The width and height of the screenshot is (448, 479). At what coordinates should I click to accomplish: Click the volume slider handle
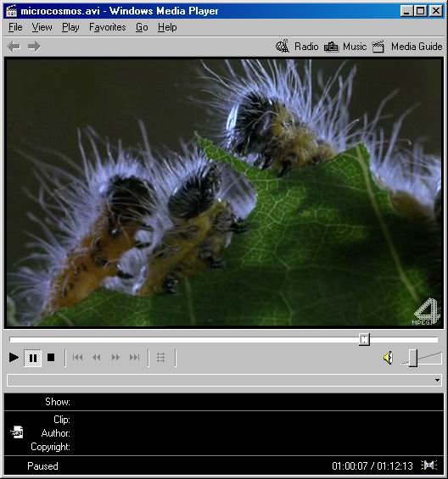pos(413,358)
